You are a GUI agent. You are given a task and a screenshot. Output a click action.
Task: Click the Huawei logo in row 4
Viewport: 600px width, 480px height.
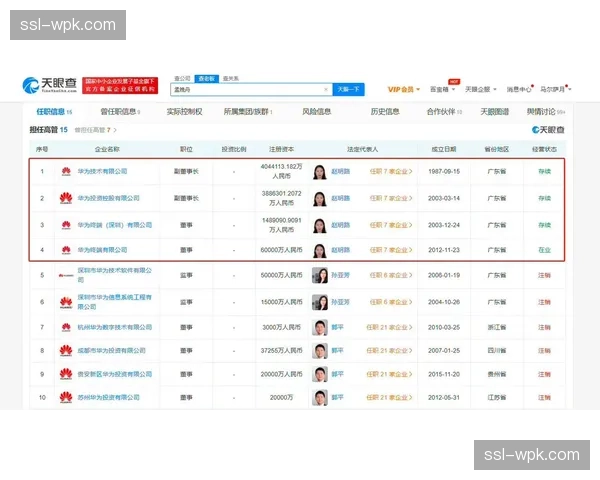pos(66,250)
